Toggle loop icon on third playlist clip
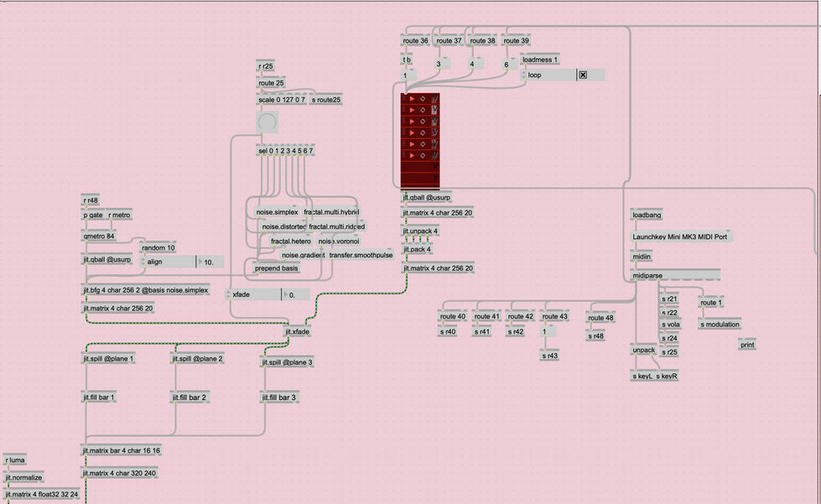 point(423,122)
